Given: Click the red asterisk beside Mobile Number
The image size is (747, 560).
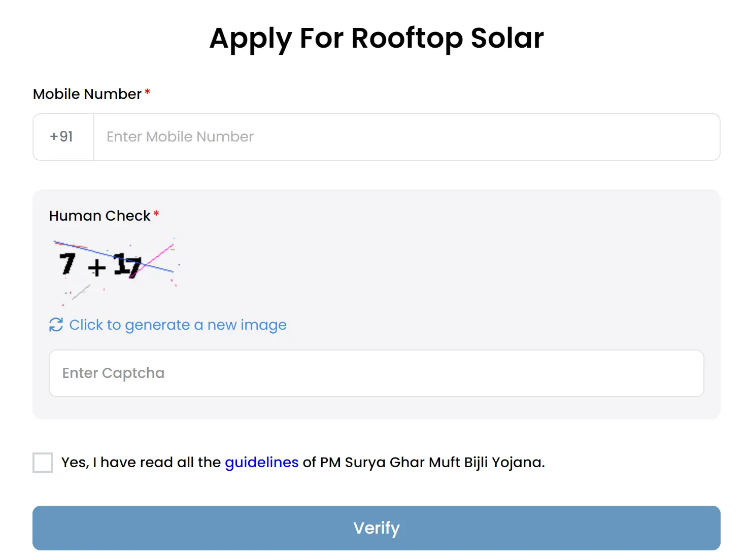Looking at the screenshot, I should pos(147,92).
